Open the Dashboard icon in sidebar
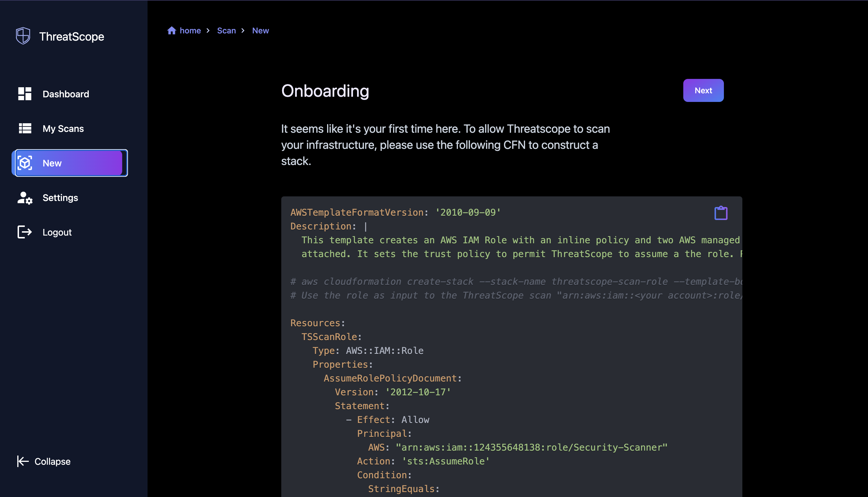The width and height of the screenshot is (868, 497). coord(25,94)
